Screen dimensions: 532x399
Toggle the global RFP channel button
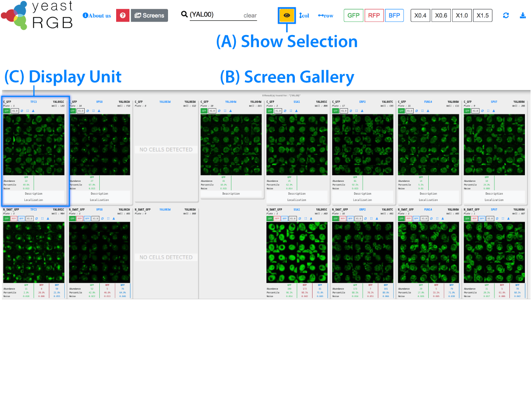[x=374, y=16]
